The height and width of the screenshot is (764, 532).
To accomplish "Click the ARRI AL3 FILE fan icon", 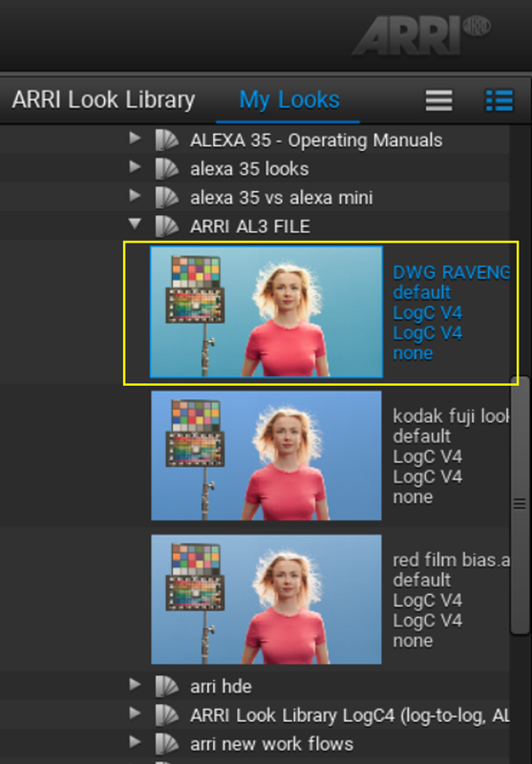I will point(167,226).
